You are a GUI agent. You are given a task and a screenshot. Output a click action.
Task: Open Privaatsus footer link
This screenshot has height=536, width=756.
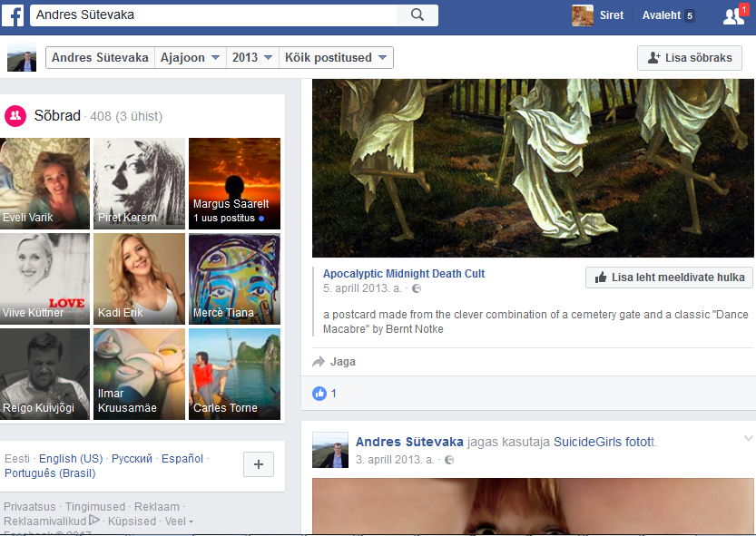coord(30,507)
